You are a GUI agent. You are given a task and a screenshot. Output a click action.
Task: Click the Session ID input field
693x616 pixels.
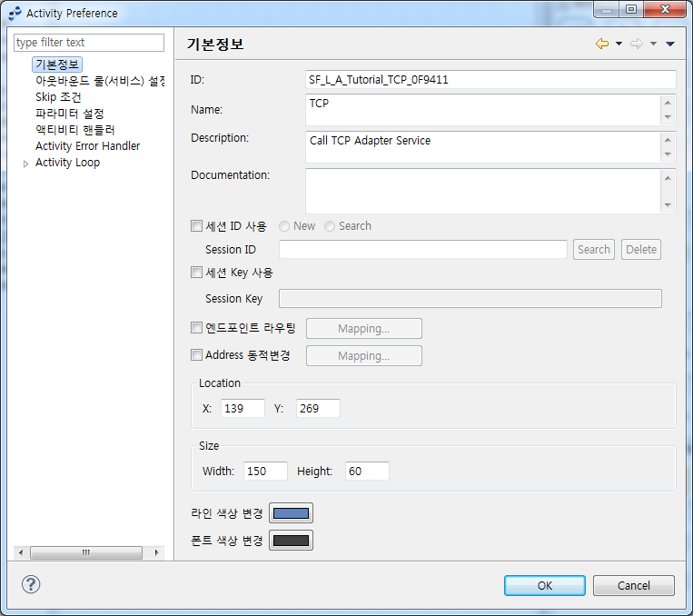tap(423, 250)
